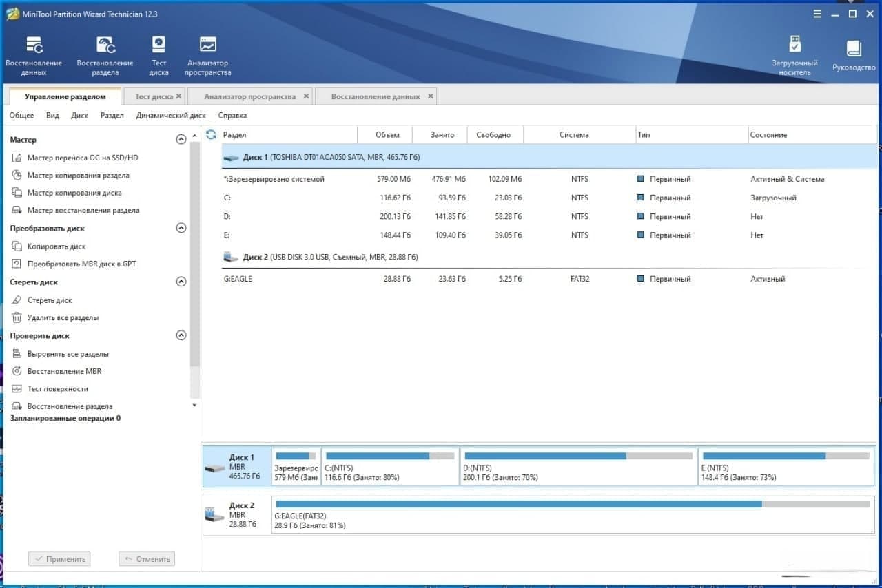Select Диск 1 icon in disk map

215,468
